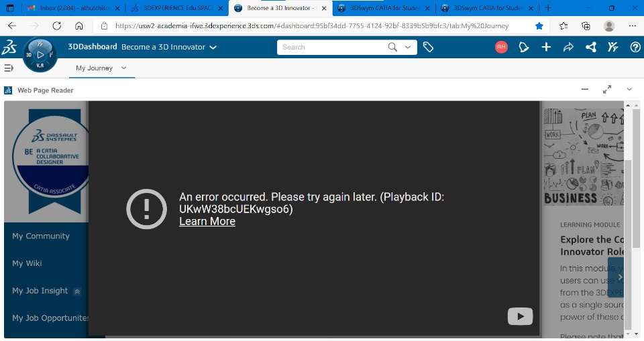Viewport: 644px width, 341px height.
Task: View site lock information icon
Action: [x=105, y=26]
